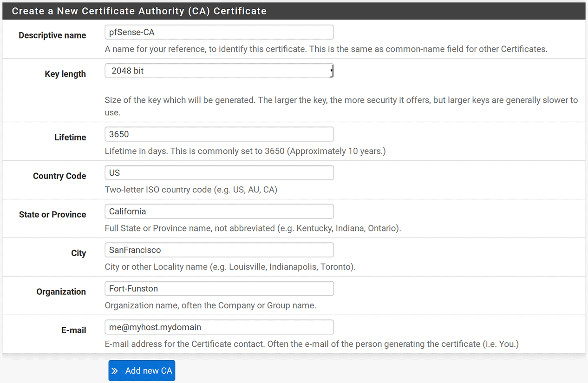The height and width of the screenshot is (383, 588).
Task: Click the Key length label
Action: (65, 74)
